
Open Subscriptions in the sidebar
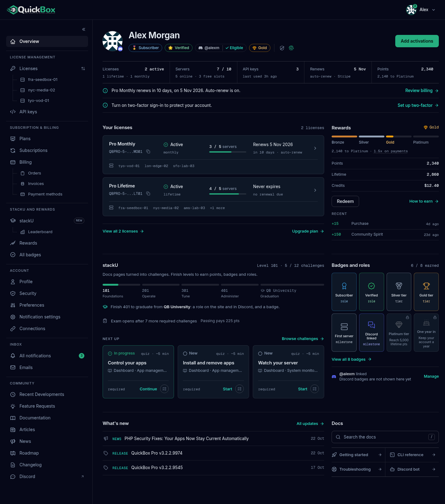(x=47, y=150)
